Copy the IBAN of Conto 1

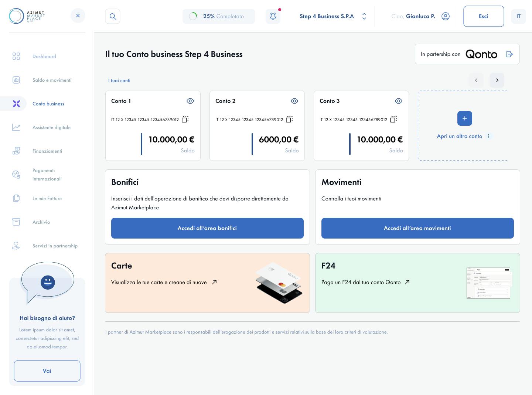(x=185, y=119)
